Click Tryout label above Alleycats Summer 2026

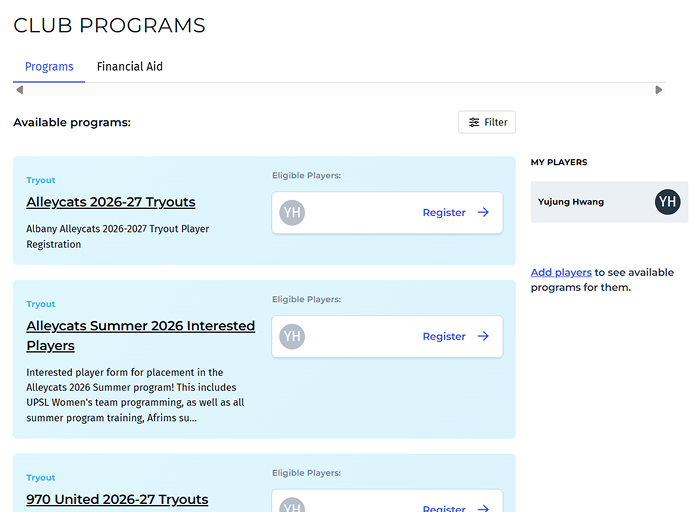[x=41, y=304]
